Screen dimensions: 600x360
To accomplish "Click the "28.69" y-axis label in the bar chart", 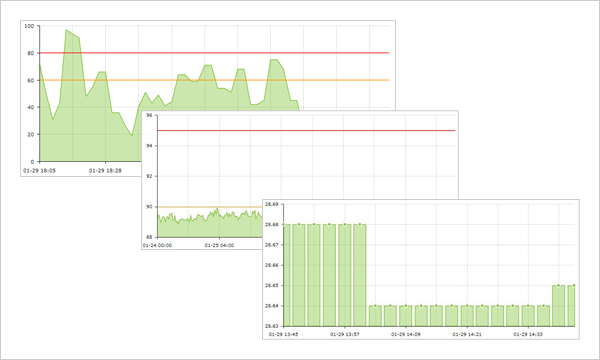I will click(272, 204).
